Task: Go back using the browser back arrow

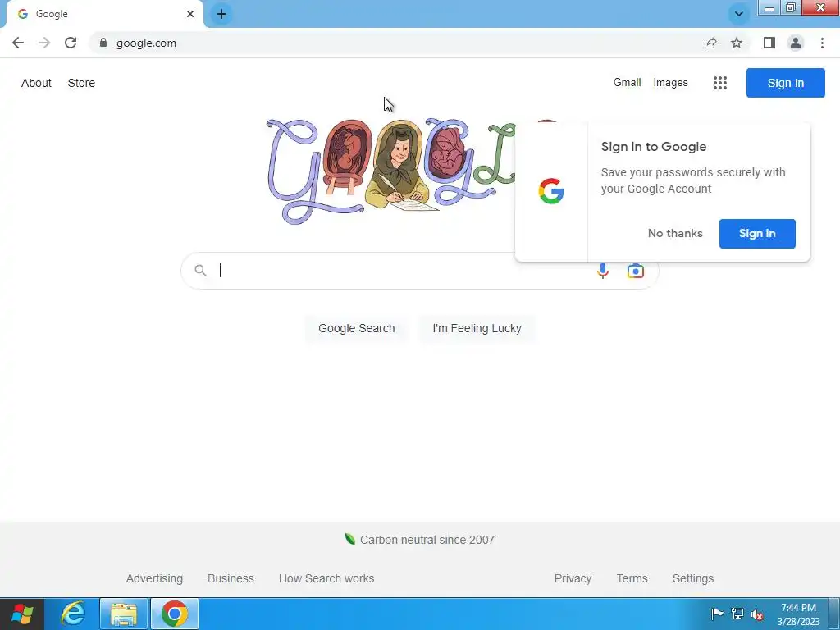Action: 18,43
